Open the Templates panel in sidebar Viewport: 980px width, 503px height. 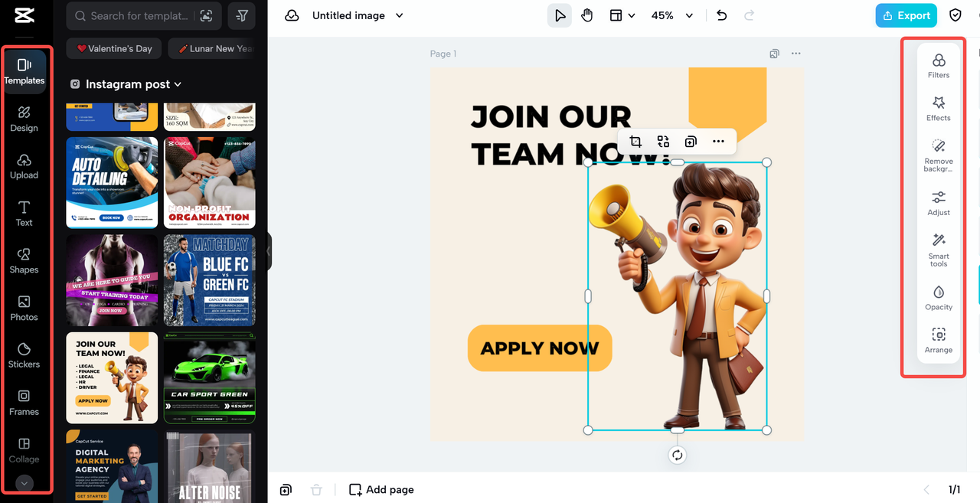(24, 71)
